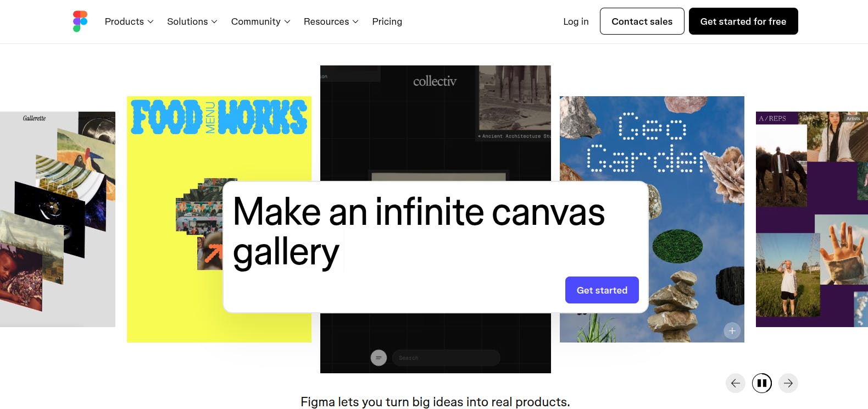
Task: Open the Pricing page
Action: (x=387, y=21)
